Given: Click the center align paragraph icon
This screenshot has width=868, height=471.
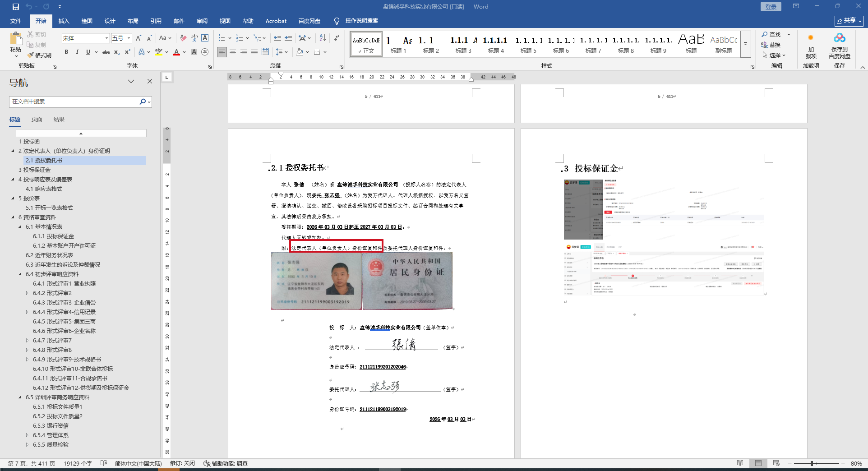Looking at the screenshot, I should coord(233,52).
